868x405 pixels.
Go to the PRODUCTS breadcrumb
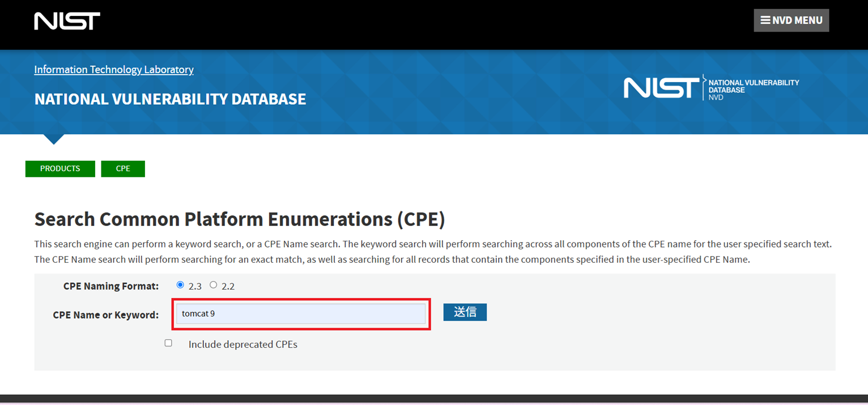[60, 169]
